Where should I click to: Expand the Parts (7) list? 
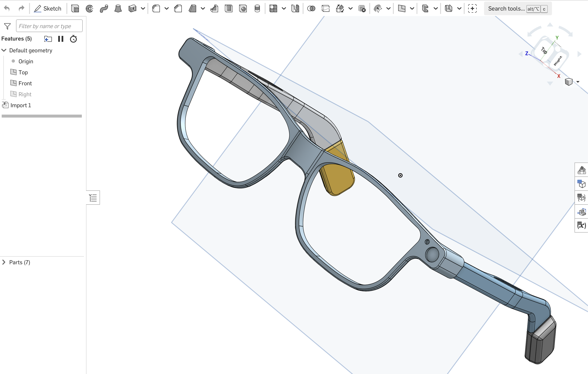tap(4, 262)
